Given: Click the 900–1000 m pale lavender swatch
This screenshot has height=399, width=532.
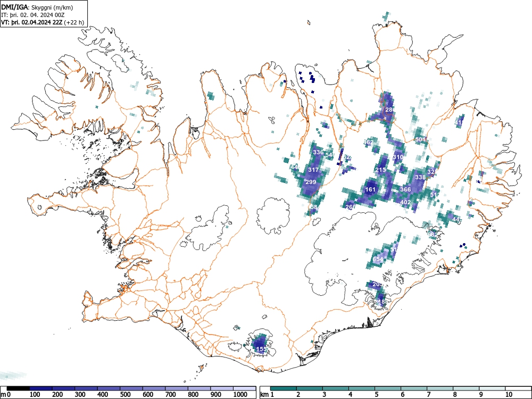Looking at the screenshot, I should pyautogui.click(x=222, y=388).
